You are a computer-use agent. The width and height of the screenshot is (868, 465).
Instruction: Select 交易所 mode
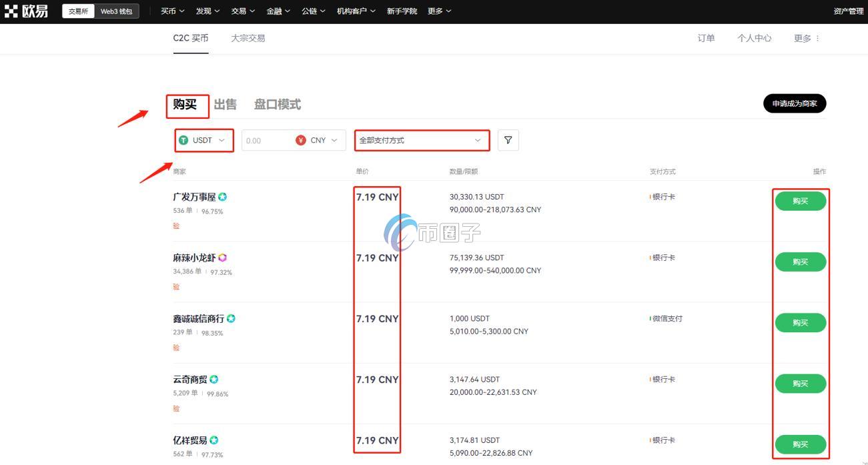(78, 11)
